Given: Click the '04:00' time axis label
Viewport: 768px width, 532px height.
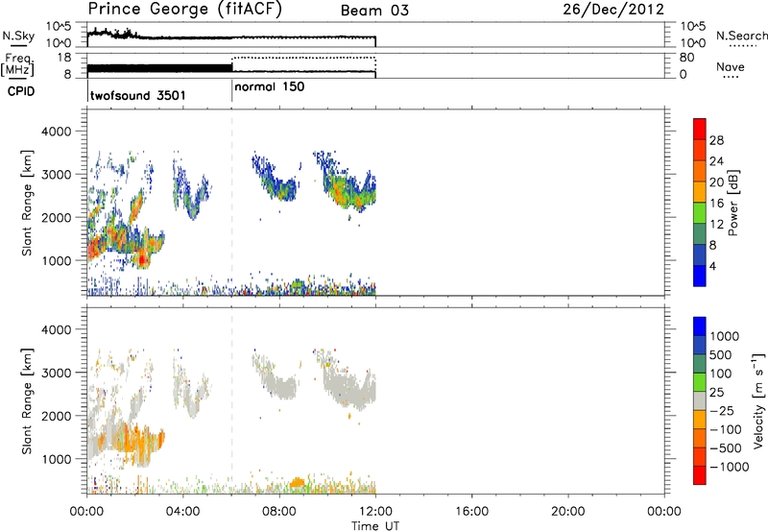Looking at the screenshot, I should point(183,512).
